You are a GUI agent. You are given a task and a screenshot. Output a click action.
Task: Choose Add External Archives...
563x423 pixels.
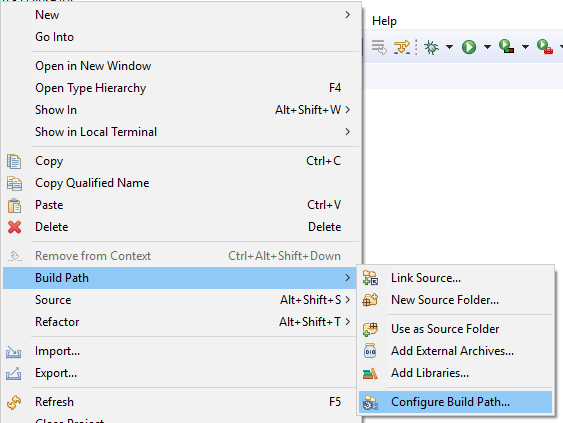[456, 351]
